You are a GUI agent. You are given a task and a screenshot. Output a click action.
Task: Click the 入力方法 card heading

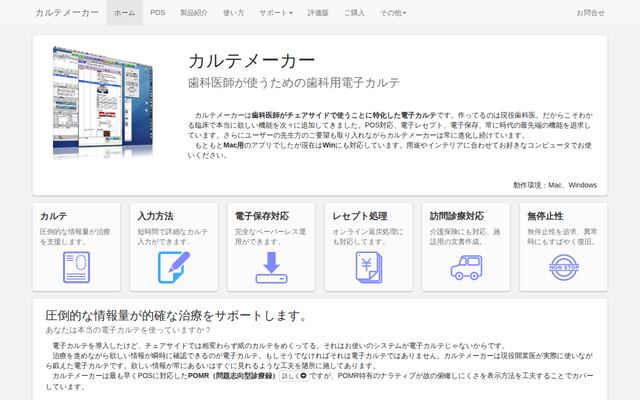pos(156,216)
